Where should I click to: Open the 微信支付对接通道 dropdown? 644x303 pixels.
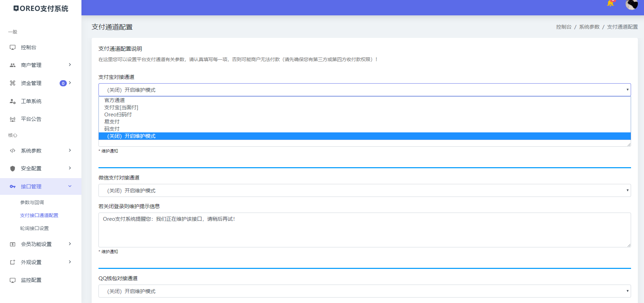(x=364, y=190)
